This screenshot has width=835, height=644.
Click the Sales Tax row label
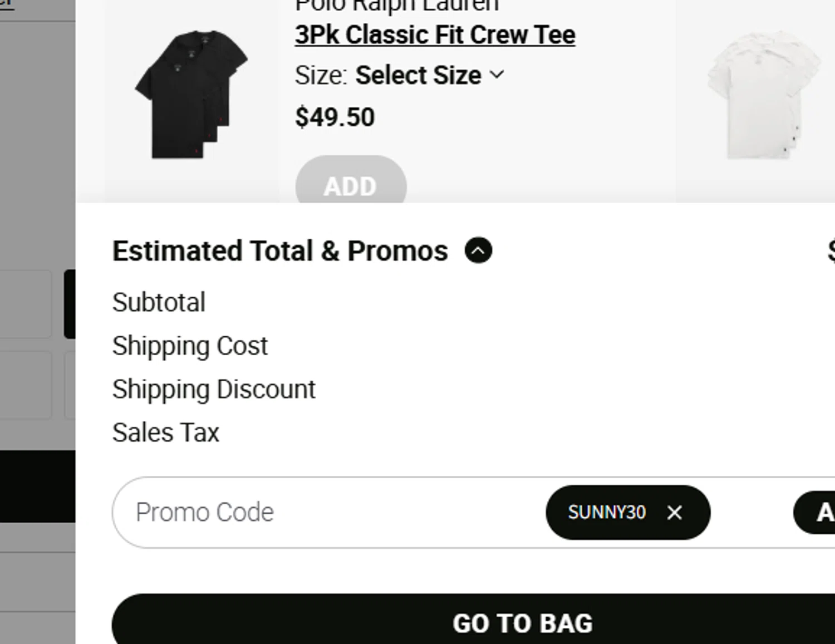click(166, 433)
